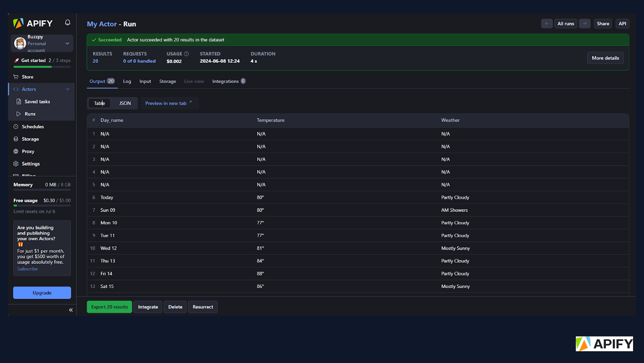Collapse the Actors section chevron
Image resolution: width=644 pixels, height=363 pixels.
68,89
